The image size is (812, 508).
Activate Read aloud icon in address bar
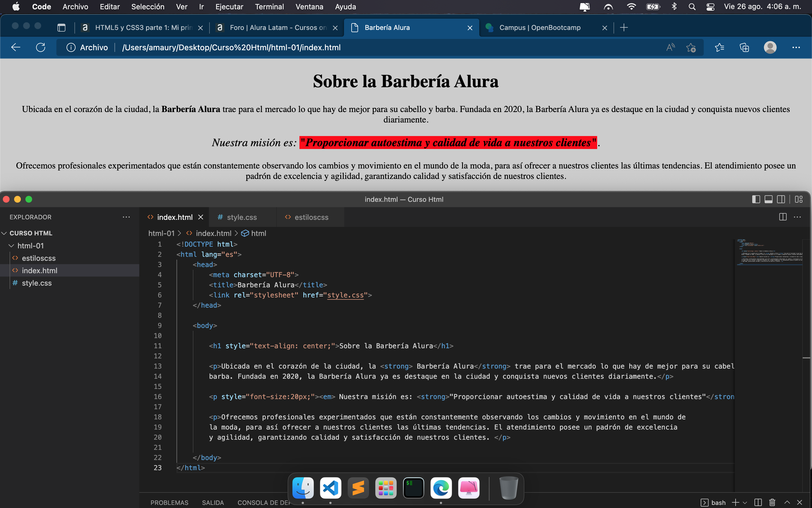coord(670,47)
